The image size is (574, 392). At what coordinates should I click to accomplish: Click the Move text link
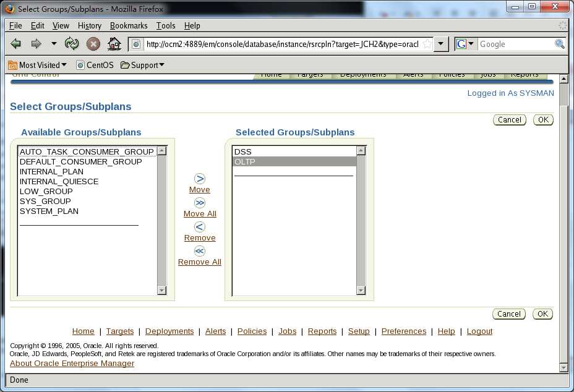[x=200, y=190]
